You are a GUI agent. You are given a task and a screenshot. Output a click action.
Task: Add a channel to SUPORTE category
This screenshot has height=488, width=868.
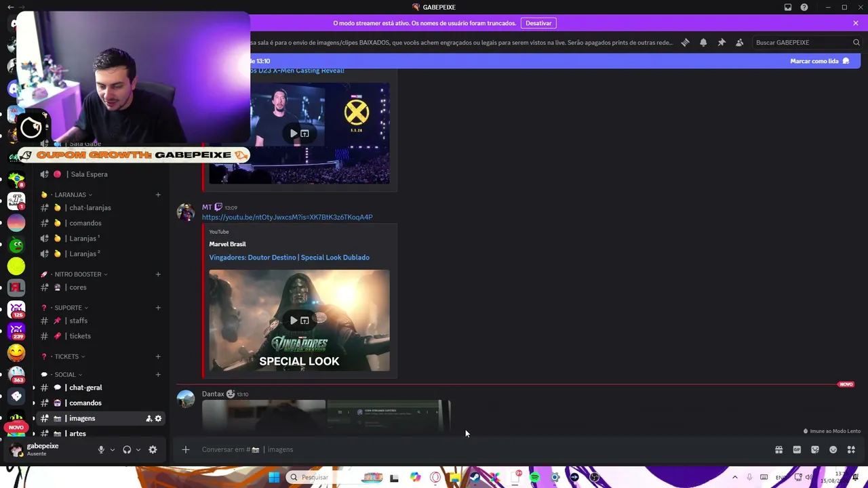pos(158,308)
